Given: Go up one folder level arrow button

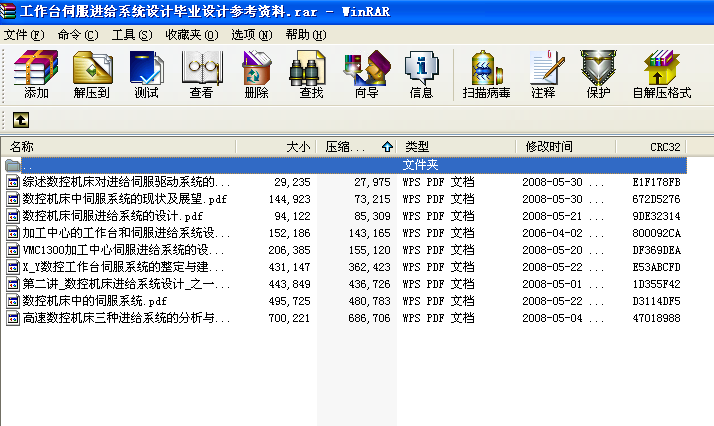Looking at the screenshot, I should pyautogui.click(x=21, y=120).
